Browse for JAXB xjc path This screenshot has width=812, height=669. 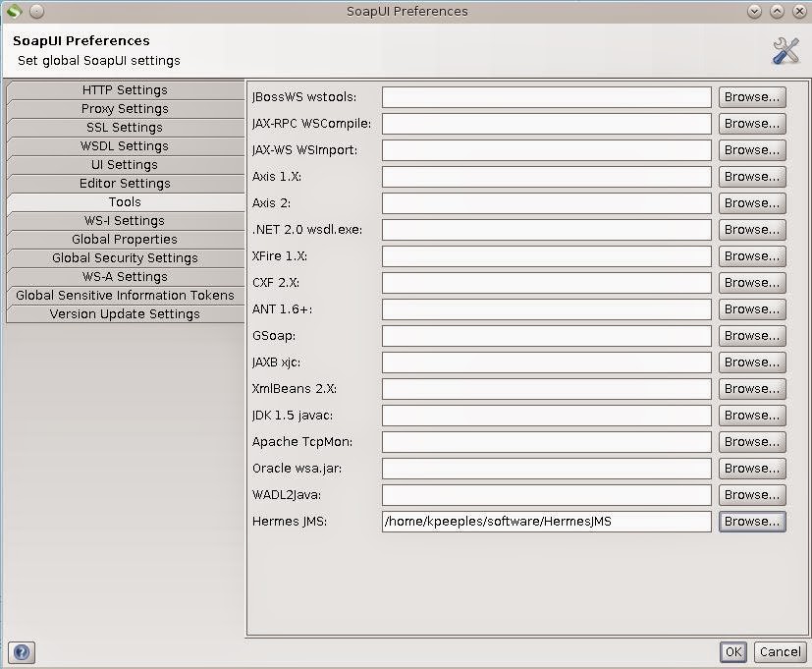(x=752, y=362)
